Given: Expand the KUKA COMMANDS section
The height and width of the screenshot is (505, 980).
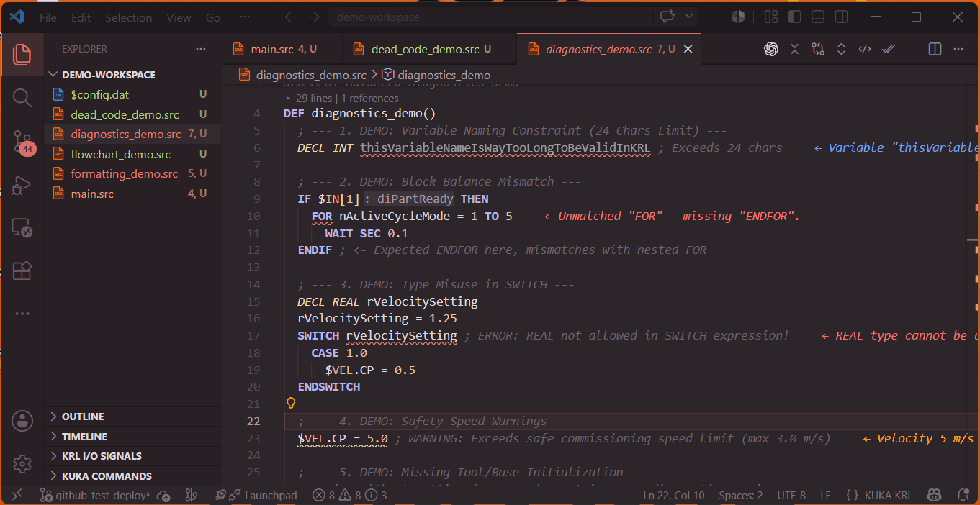Looking at the screenshot, I should click(133, 476).
